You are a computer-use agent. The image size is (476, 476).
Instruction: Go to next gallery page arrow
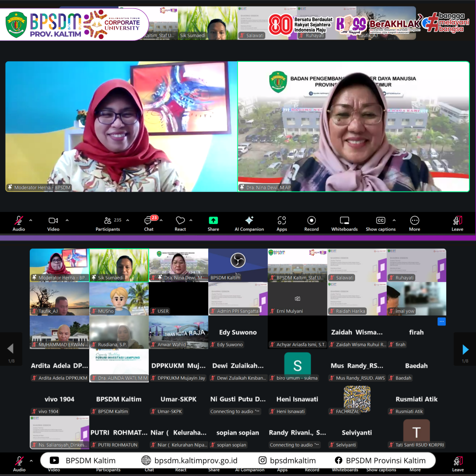coord(465,350)
